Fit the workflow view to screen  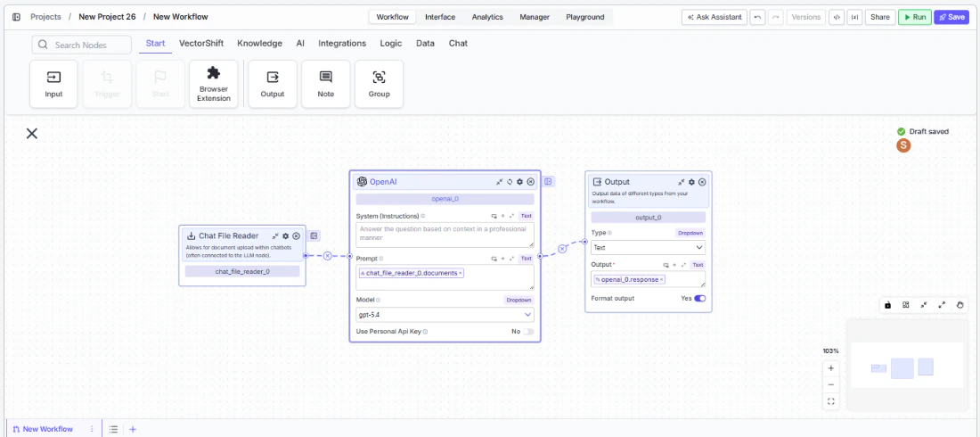(830, 401)
